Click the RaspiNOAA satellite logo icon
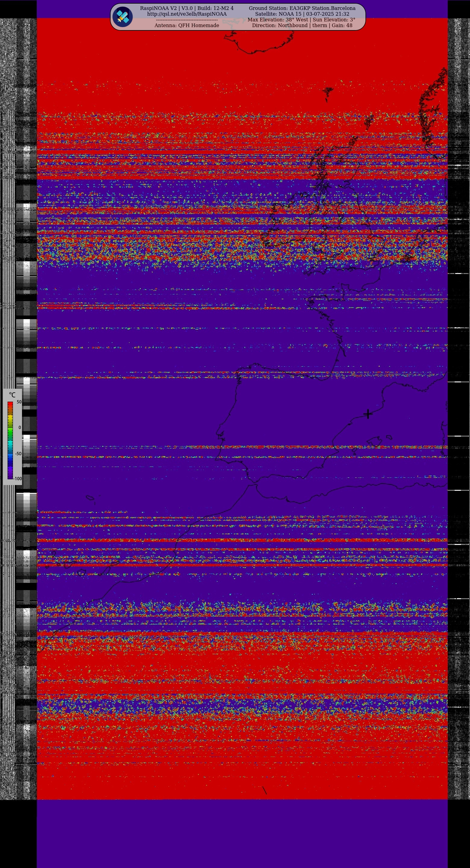The width and height of the screenshot is (470, 868). [123, 17]
